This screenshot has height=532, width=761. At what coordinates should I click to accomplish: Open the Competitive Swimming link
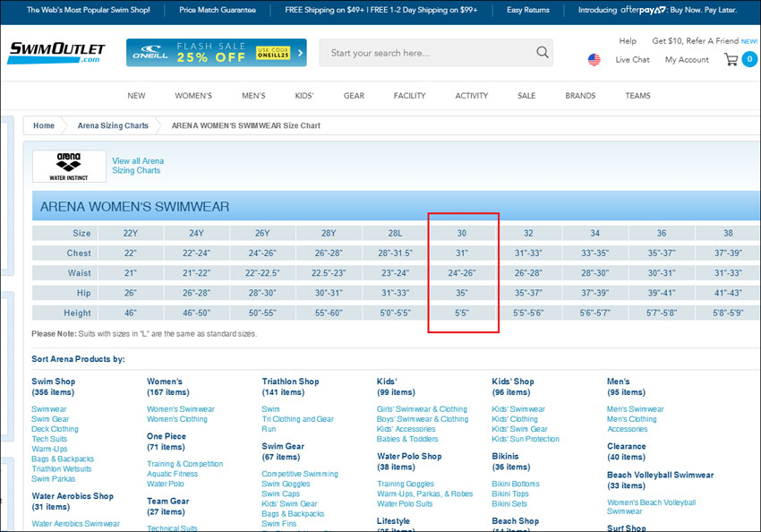(300, 474)
